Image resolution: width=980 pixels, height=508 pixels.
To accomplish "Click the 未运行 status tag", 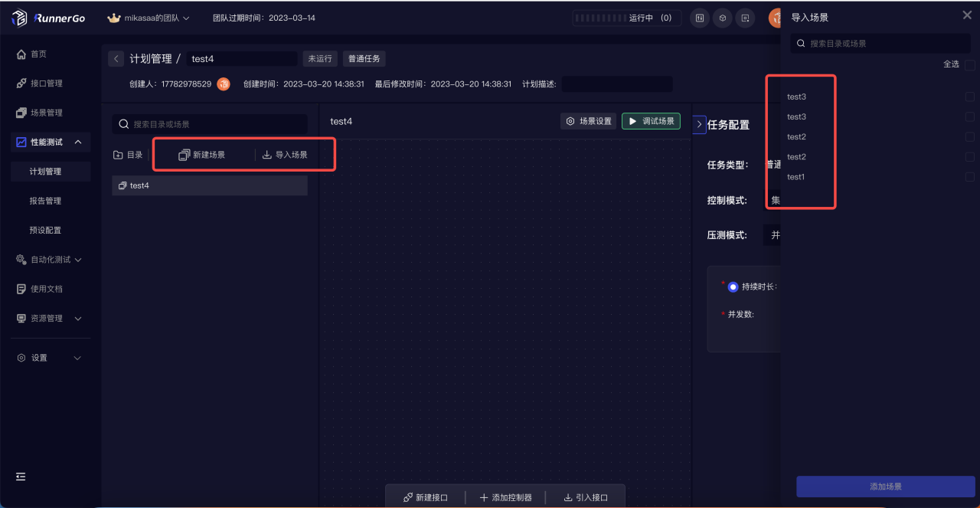I will 320,58.
